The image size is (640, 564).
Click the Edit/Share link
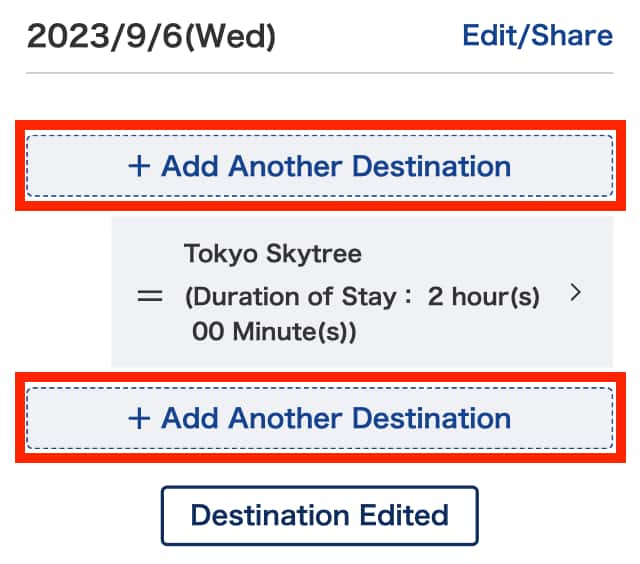click(x=537, y=36)
